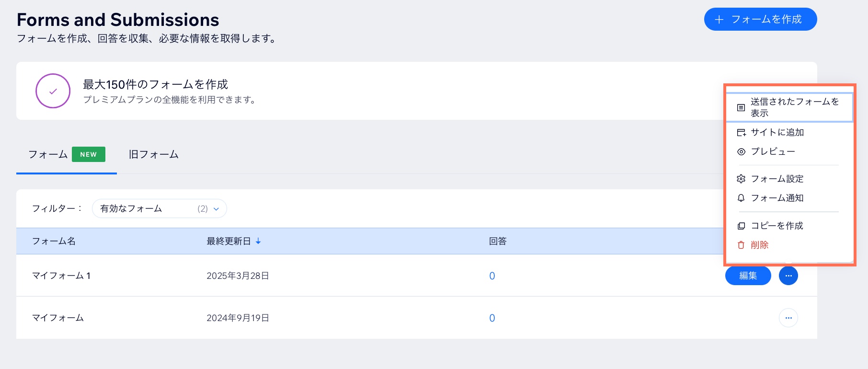This screenshot has width=868, height=369.
Task: Click the sort arrow on 最終更新日
Action: (x=258, y=241)
